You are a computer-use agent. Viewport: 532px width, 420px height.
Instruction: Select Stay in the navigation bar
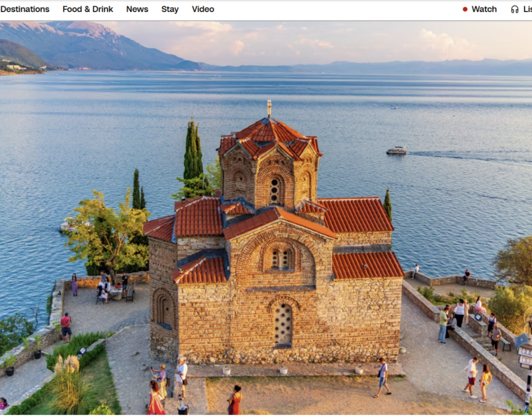point(170,9)
